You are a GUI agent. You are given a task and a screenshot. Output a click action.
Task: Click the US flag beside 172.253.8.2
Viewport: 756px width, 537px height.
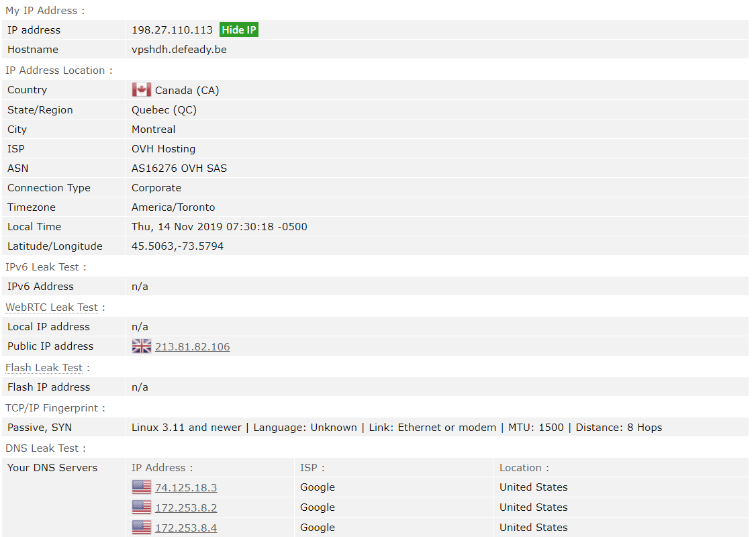coord(141,507)
